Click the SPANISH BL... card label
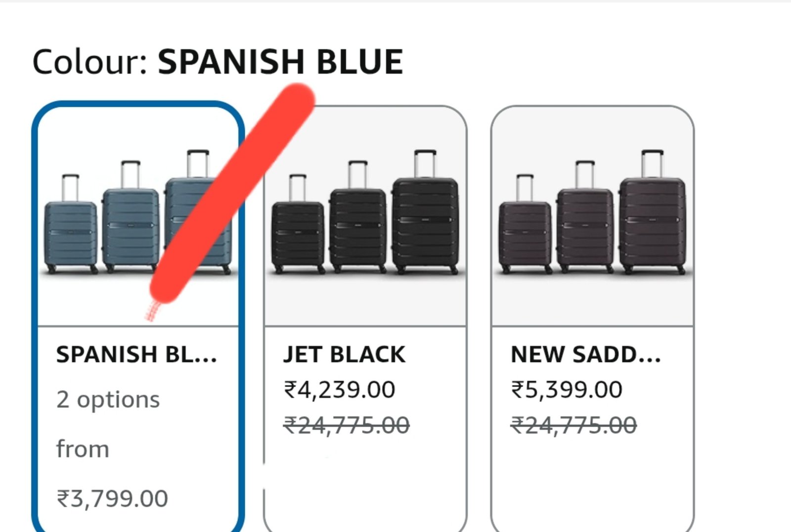 pos(136,354)
